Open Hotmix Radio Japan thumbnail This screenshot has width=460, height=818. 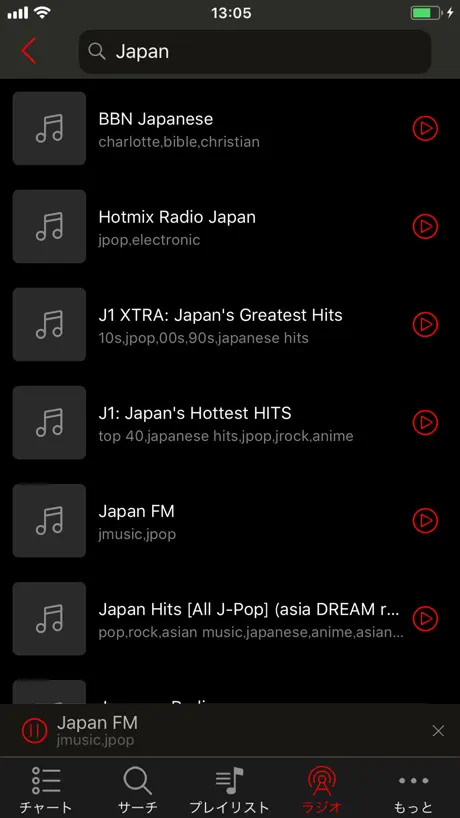pos(49,226)
